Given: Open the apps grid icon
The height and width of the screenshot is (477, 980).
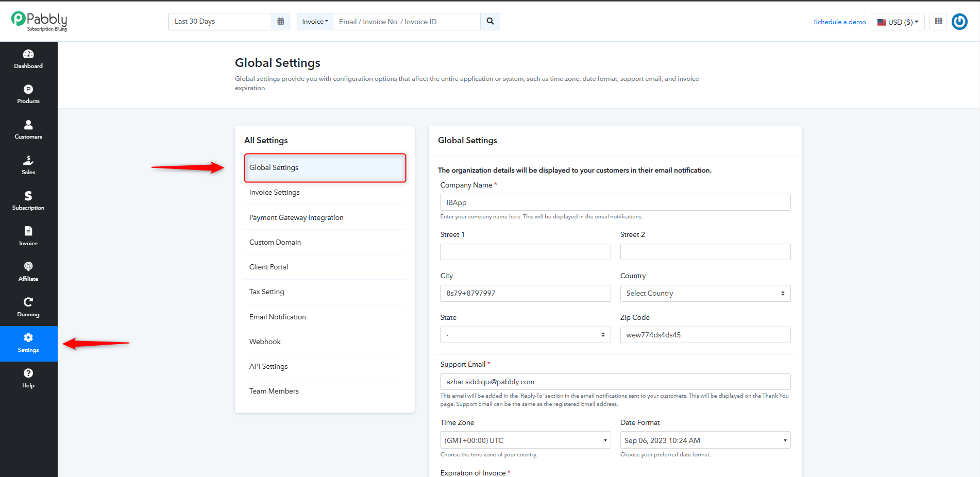Looking at the screenshot, I should (938, 22).
